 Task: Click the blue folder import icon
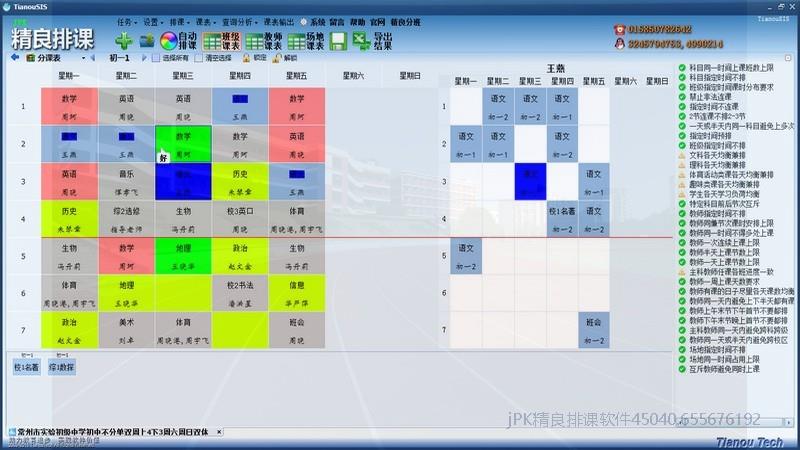pyautogui.click(x=147, y=40)
